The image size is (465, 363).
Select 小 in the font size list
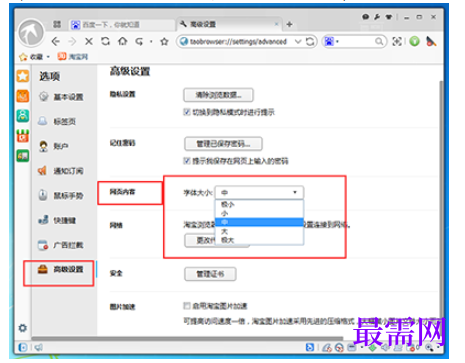tap(259, 213)
